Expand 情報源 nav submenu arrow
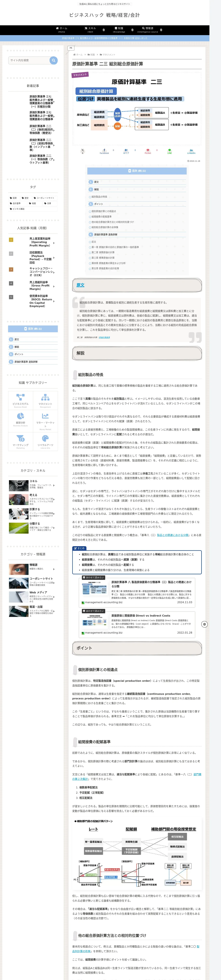 point(161,30)
